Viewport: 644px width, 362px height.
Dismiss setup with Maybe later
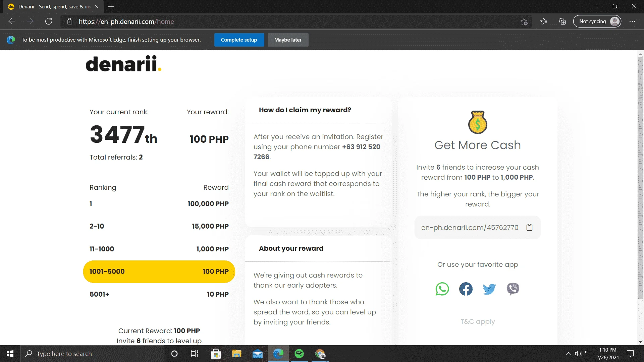click(288, 40)
